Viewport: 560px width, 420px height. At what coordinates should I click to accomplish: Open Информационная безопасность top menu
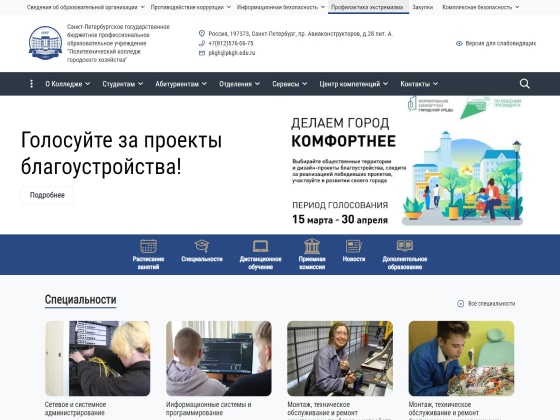click(281, 7)
